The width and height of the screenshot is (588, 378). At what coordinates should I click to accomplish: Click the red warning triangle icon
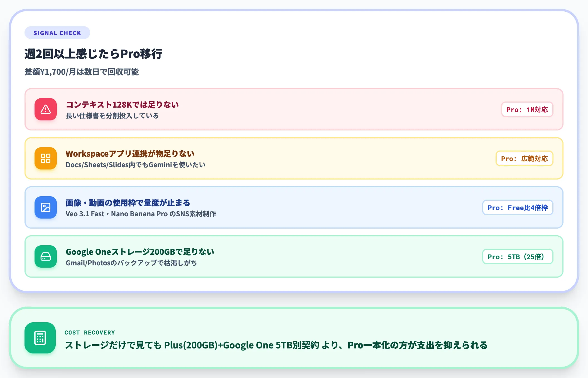[46, 109]
